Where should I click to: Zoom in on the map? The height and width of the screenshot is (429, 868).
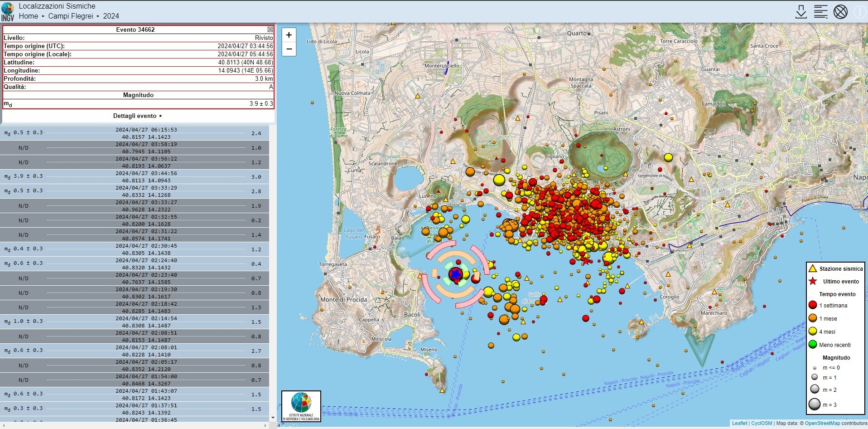[x=289, y=35]
